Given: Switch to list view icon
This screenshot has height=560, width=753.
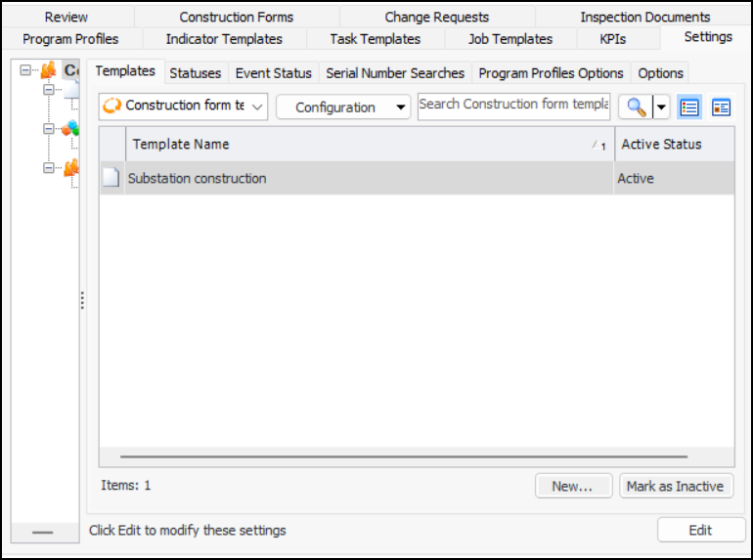Looking at the screenshot, I should pos(689,108).
